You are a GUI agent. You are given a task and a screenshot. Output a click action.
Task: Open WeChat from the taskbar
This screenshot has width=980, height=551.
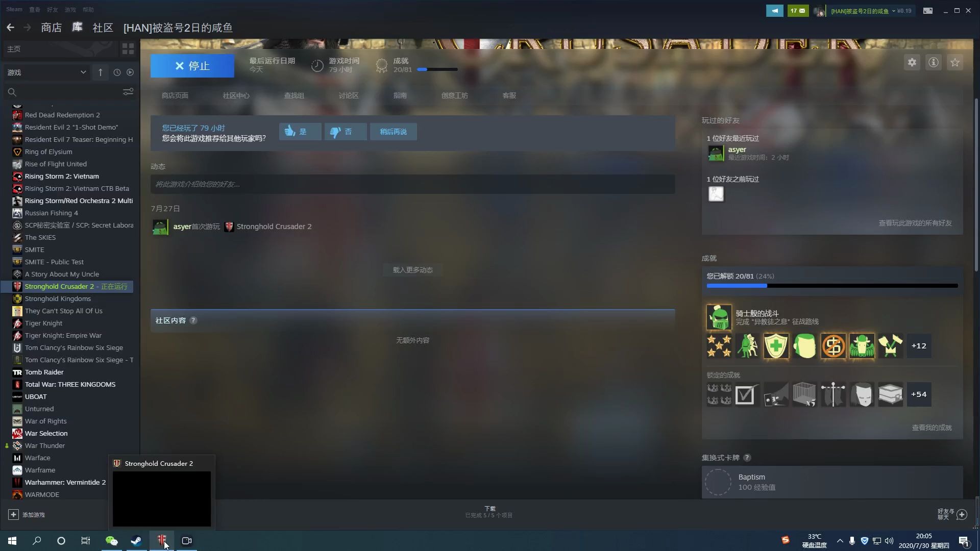pos(112,541)
